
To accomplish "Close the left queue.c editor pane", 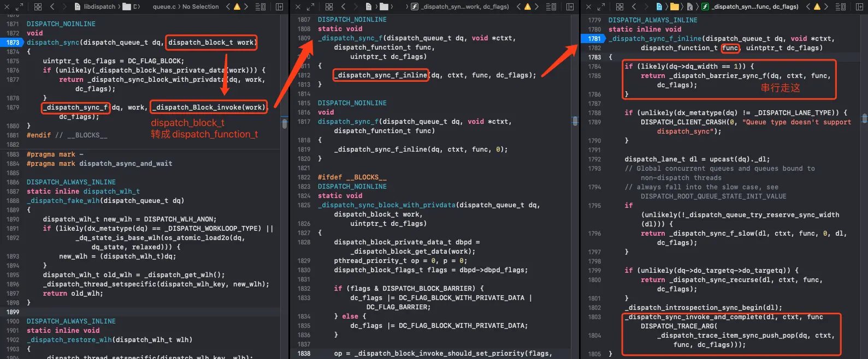I will tap(7, 7).
